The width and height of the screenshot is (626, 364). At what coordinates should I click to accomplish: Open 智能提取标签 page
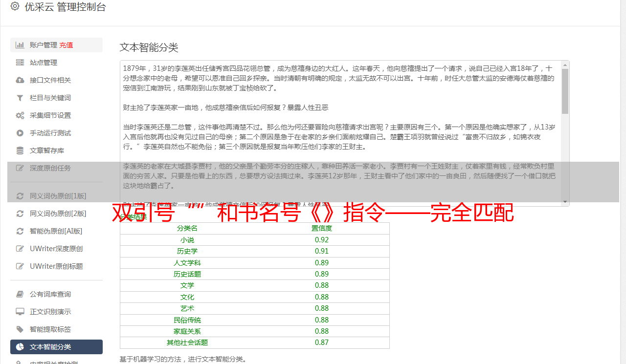56,329
